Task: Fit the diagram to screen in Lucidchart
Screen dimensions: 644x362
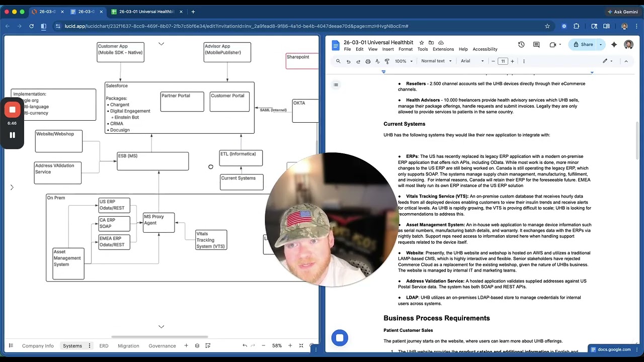Action: [x=301, y=345]
